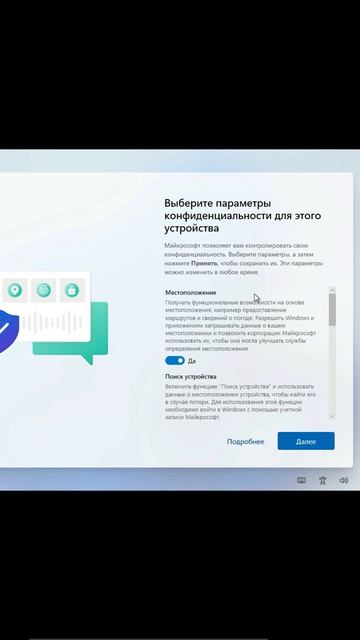Click the Да label next to toggle
This screenshot has height=640, width=360.
pyautogui.click(x=191, y=361)
